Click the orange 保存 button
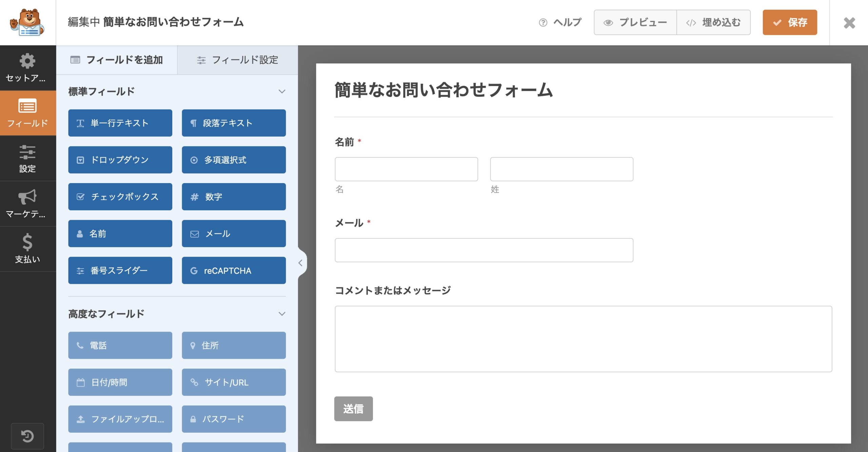The width and height of the screenshot is (868, 452). (790, 22)
